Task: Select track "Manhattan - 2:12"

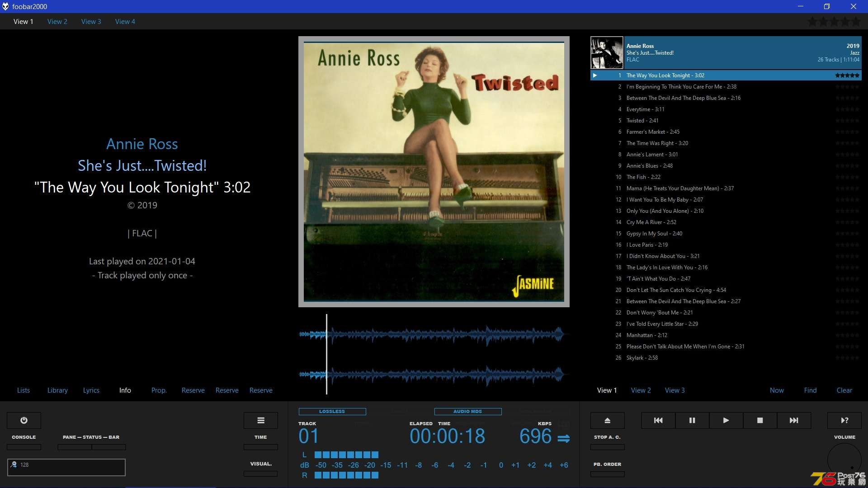Action: coord(726,335)
